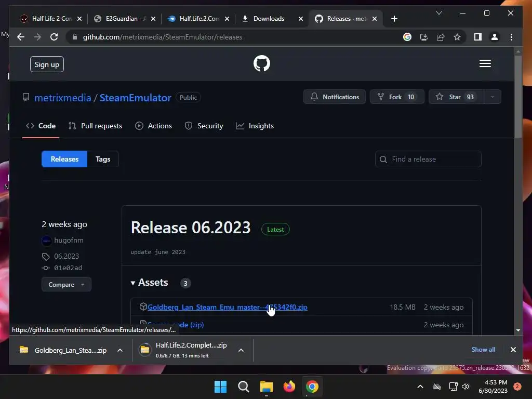Dismiss the downloads shelf
The image size is (532, 399).
pos(513,350)
